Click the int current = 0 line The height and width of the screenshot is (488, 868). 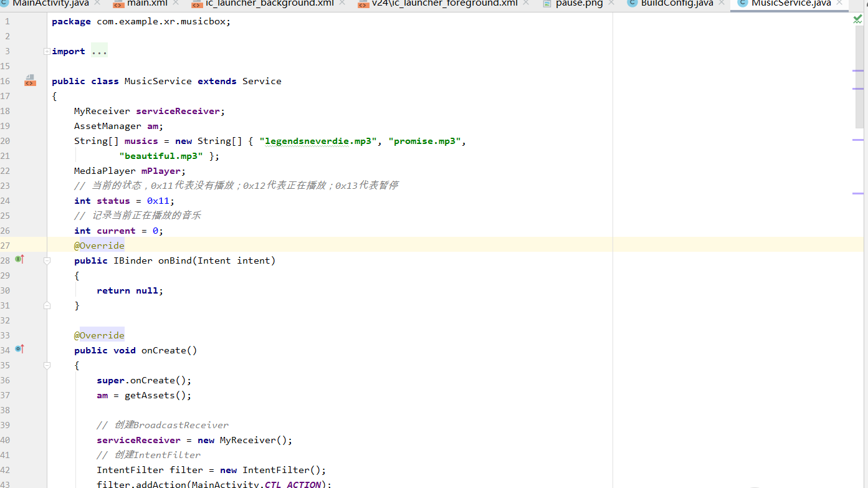tap(118, 231)
